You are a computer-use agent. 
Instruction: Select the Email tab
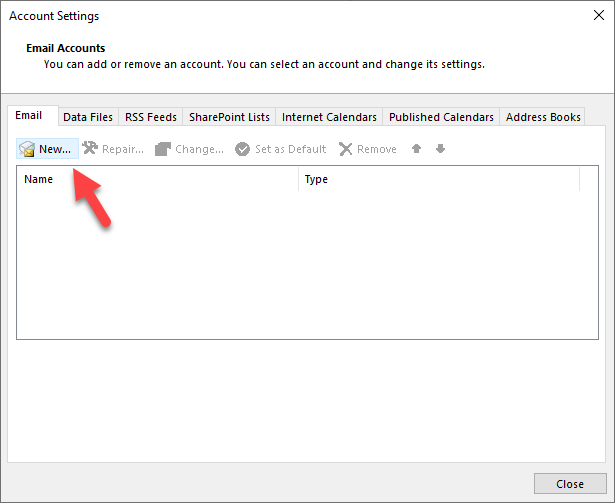point(33,115)
